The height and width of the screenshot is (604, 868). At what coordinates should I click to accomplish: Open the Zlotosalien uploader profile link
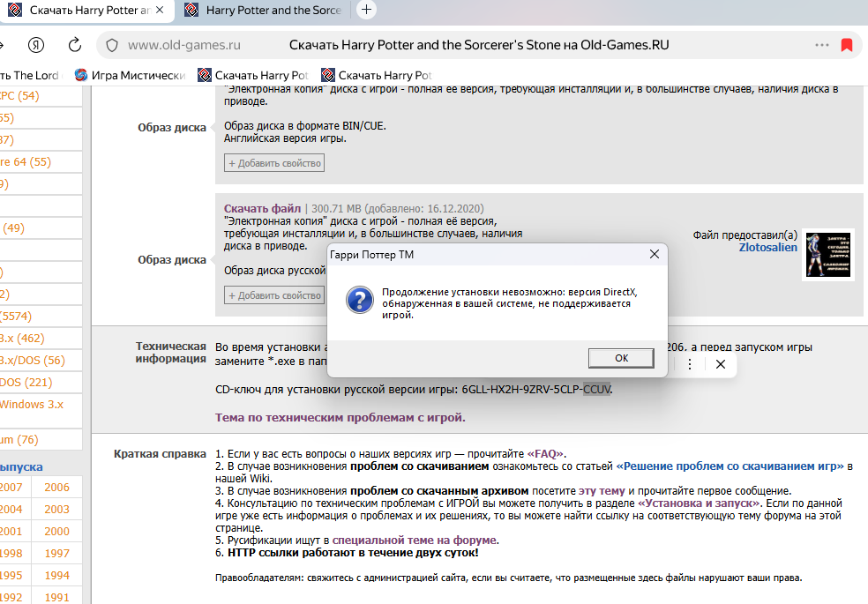pyautogui.click(x=767, y=247)
